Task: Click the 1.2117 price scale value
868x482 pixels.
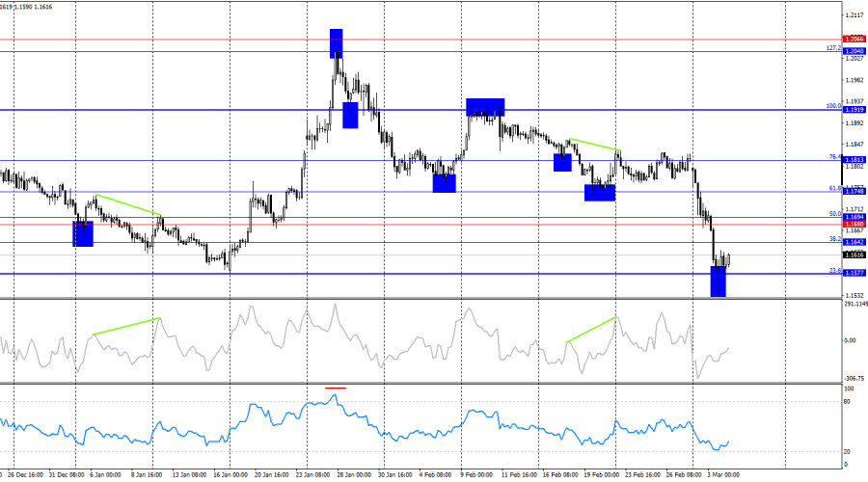Action: click(x=854, y=15)
